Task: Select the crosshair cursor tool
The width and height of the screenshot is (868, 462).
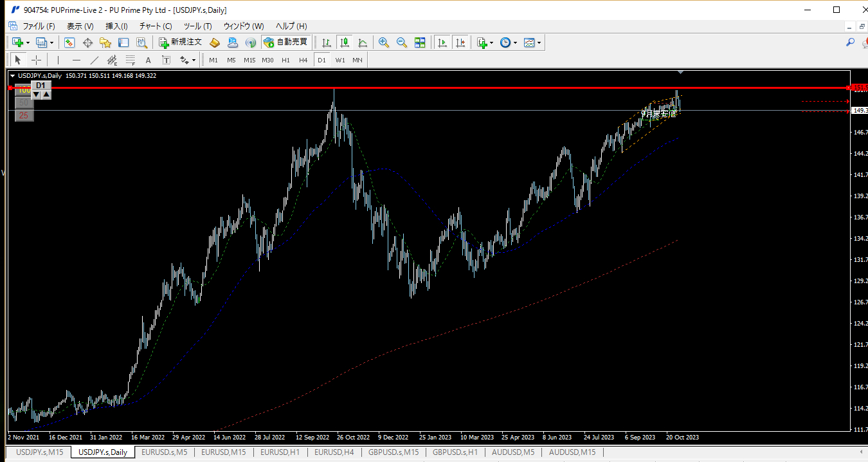Action: click(x=37, y=60)
